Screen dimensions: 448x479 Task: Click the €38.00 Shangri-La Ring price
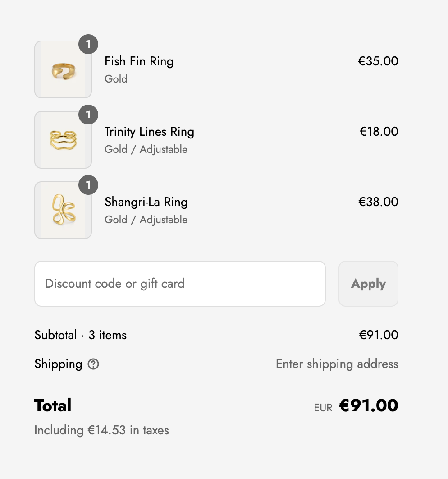[x=378, y=202]
